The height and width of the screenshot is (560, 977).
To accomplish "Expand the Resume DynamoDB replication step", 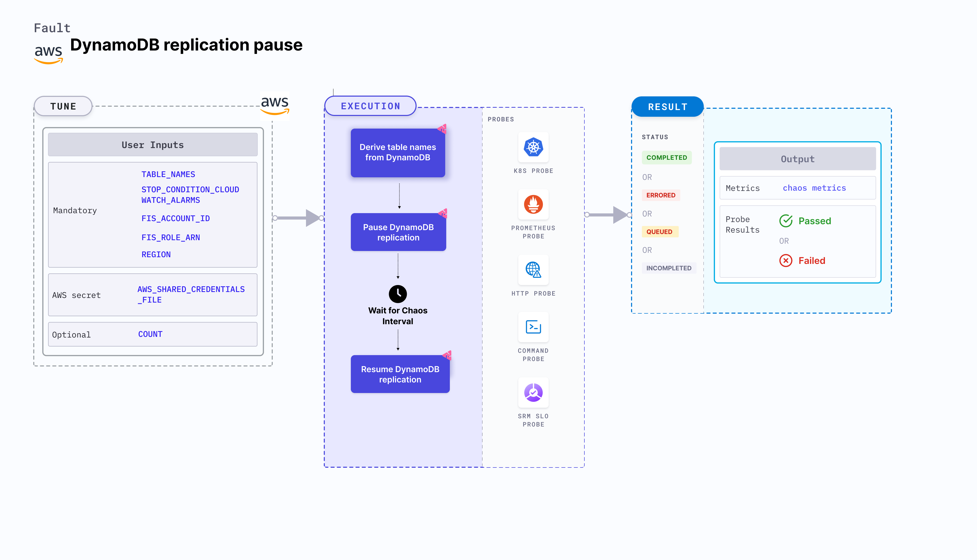I will (x=400, y=374).
